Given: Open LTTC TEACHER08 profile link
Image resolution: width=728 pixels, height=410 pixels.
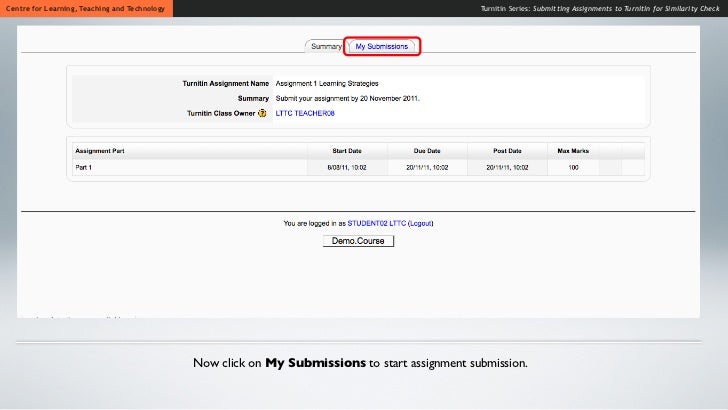Looking at the screenshot, I should click(305, 113).
